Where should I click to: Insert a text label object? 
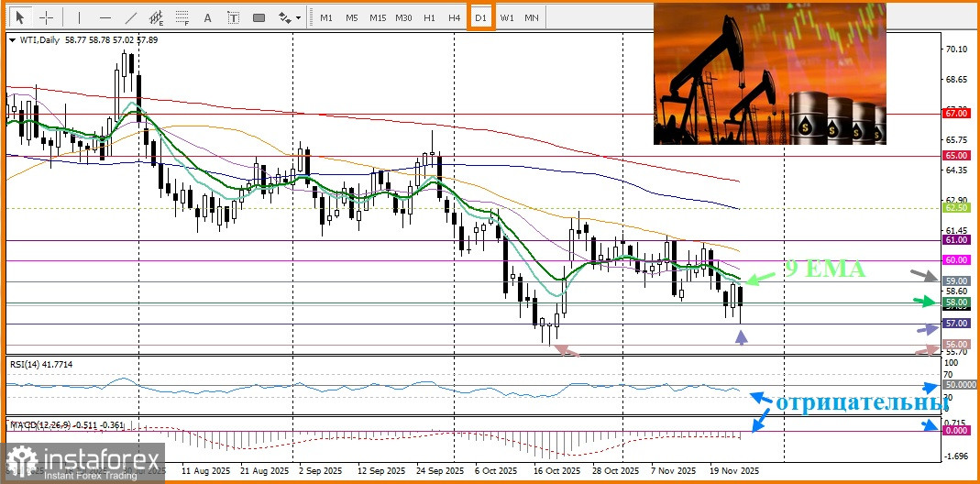coord(233,17)
